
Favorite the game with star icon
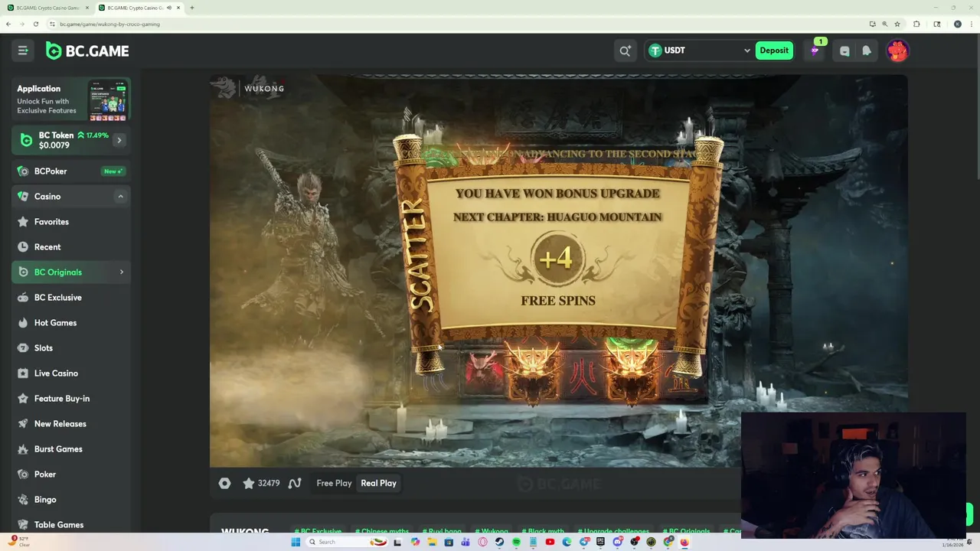click(248, 483)
